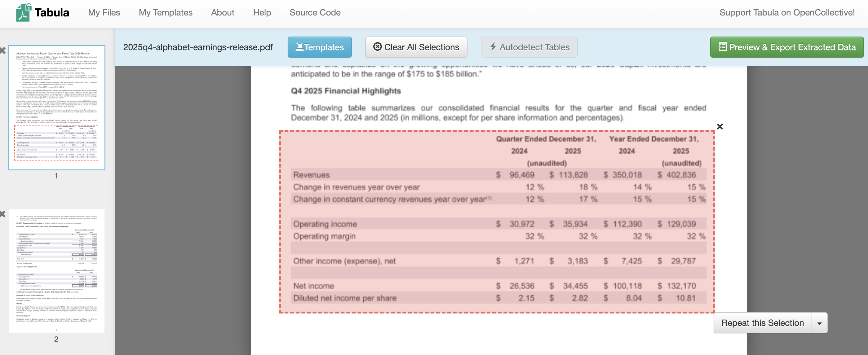
Task: Open My Files in the navigation bar
Action: (x=104, y=12)
